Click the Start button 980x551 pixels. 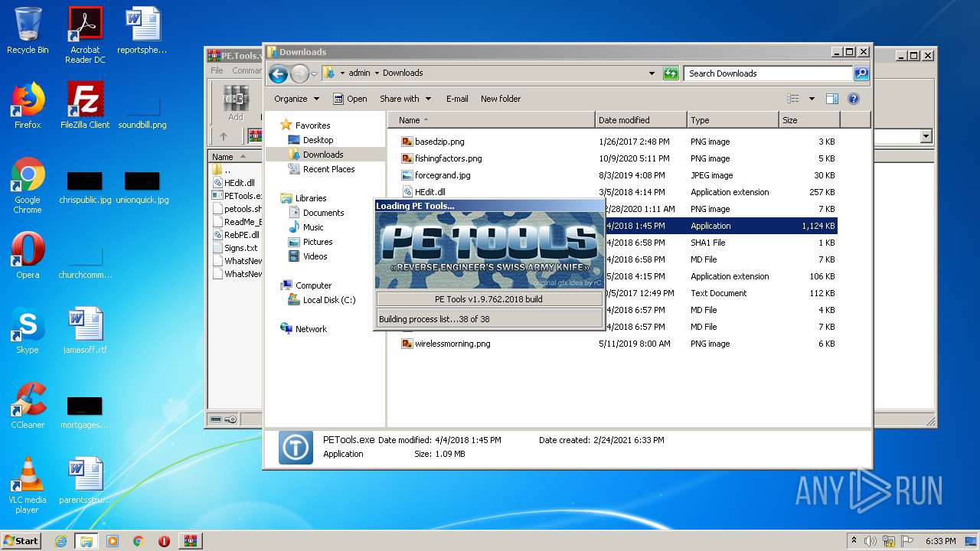click(21, 541)
